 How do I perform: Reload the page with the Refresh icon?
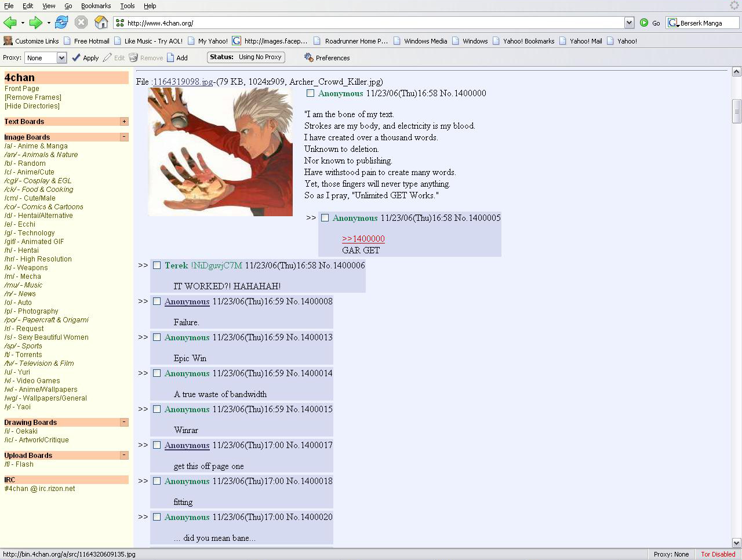click(61, 23)
